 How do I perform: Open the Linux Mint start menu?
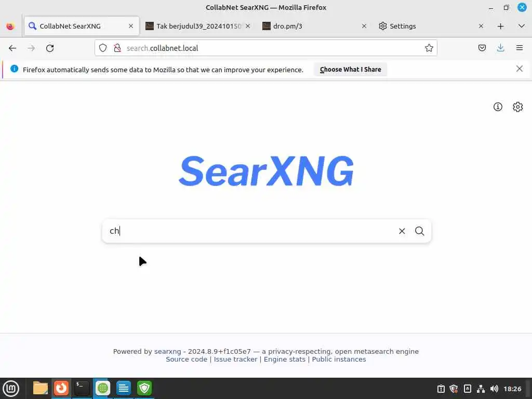[11, 389]
